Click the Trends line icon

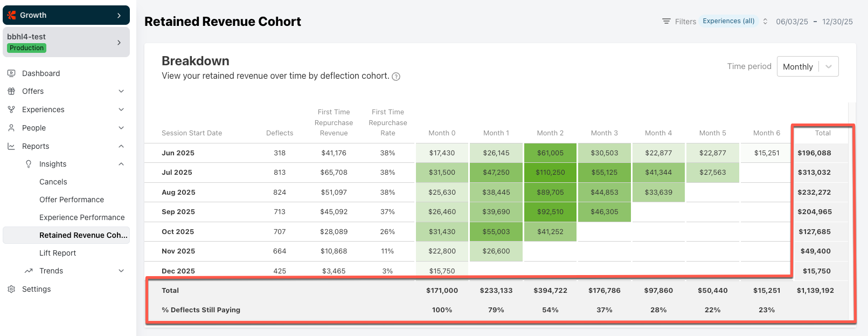pyautogui.click(x=29, y=271)
